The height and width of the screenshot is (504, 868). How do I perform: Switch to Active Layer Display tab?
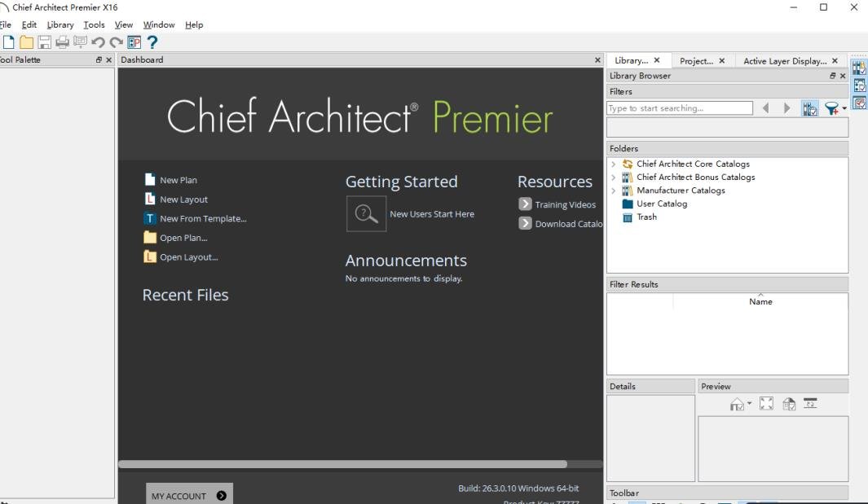785,61
